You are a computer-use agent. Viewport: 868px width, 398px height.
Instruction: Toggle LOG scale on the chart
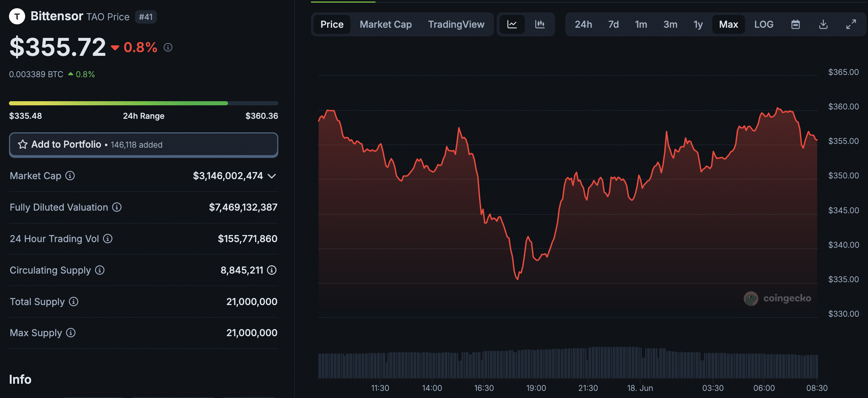tap(764, 24)
